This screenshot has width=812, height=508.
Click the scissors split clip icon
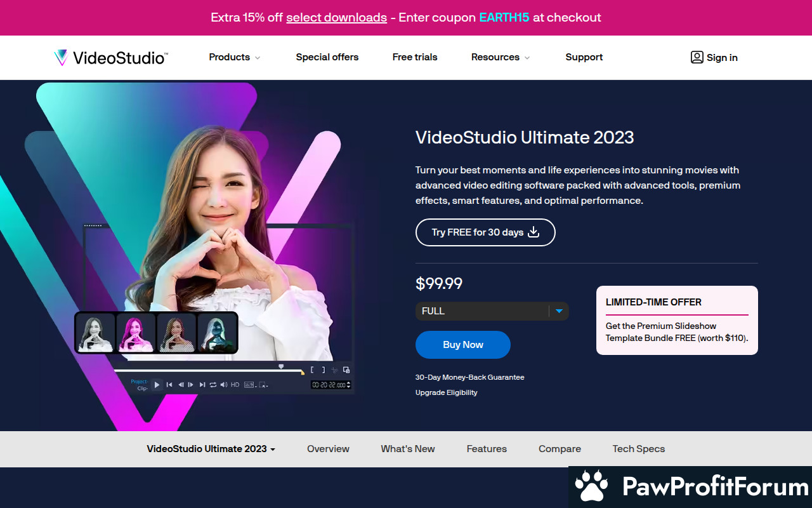click(334, 370)
